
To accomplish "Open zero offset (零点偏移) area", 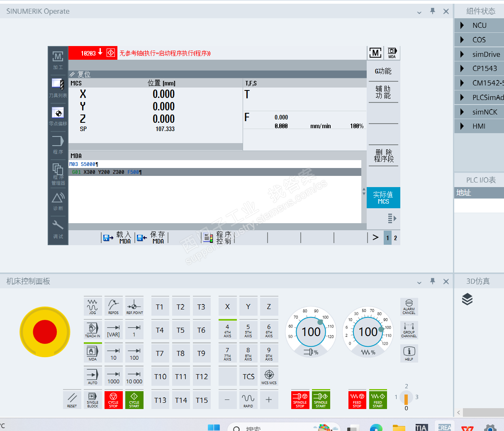I will pos(58,117).
